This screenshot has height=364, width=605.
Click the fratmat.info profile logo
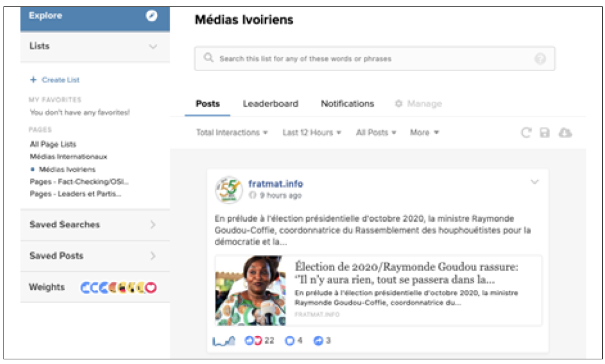(228, 190)
